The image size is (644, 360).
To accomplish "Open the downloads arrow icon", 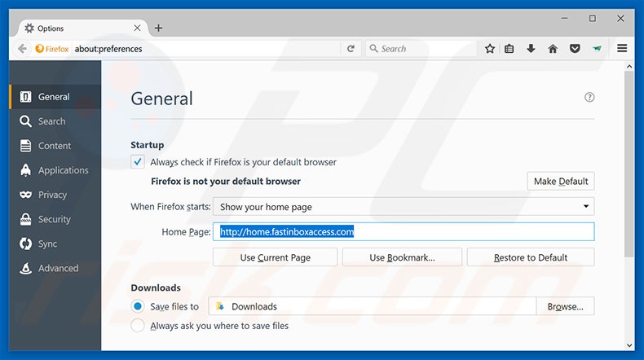I will click(531, 49).
